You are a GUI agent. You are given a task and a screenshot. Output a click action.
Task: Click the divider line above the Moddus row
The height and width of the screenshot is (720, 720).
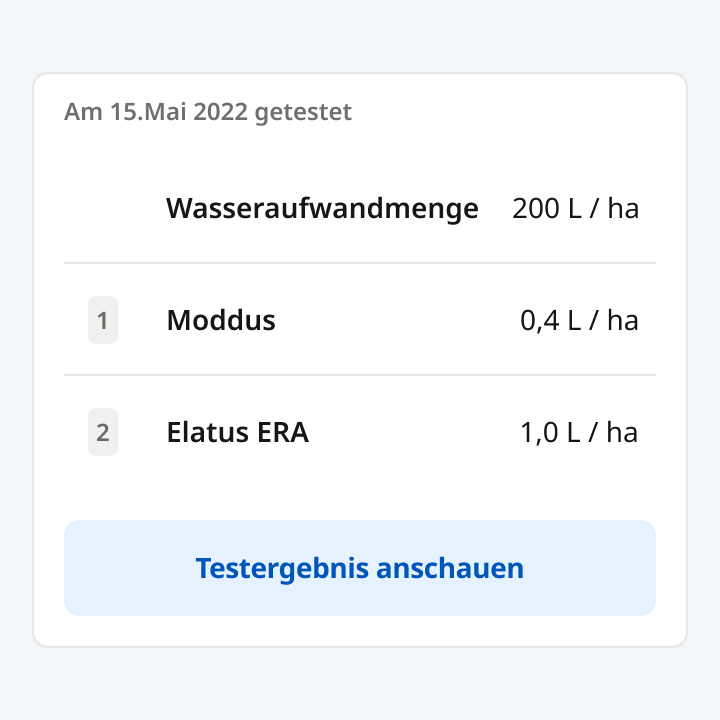pyautogui.click(x=360, y=263)
